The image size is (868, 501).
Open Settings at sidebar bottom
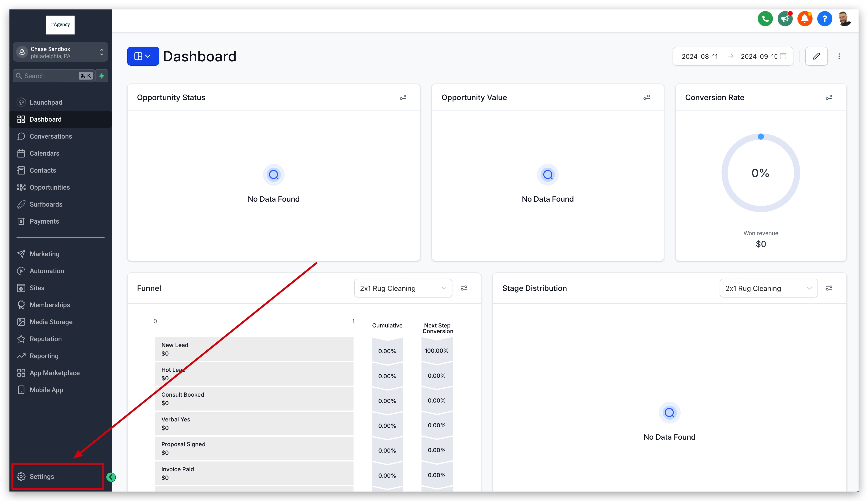pos(42,477)
